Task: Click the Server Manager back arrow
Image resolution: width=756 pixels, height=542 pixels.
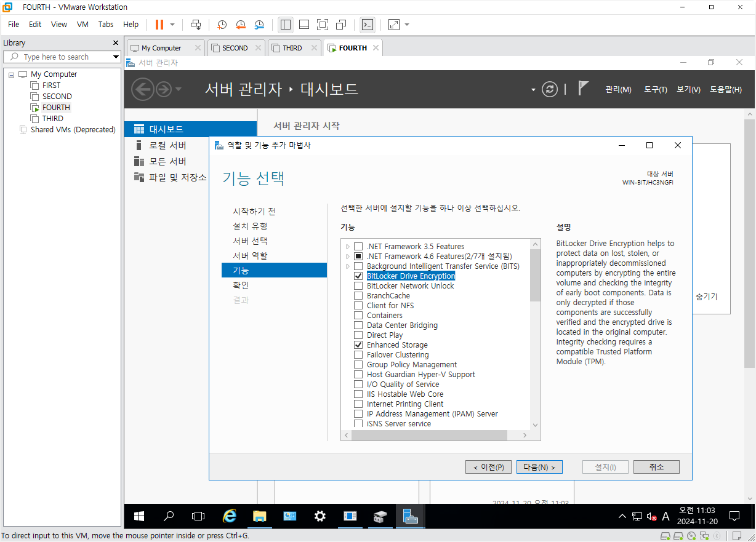Action: [143, 90]
